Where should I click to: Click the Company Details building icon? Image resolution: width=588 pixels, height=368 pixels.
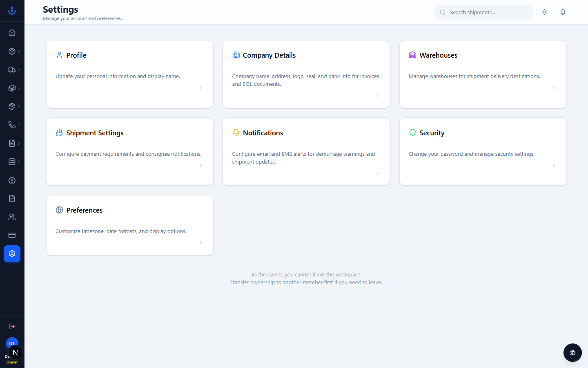tap(236, 55)
